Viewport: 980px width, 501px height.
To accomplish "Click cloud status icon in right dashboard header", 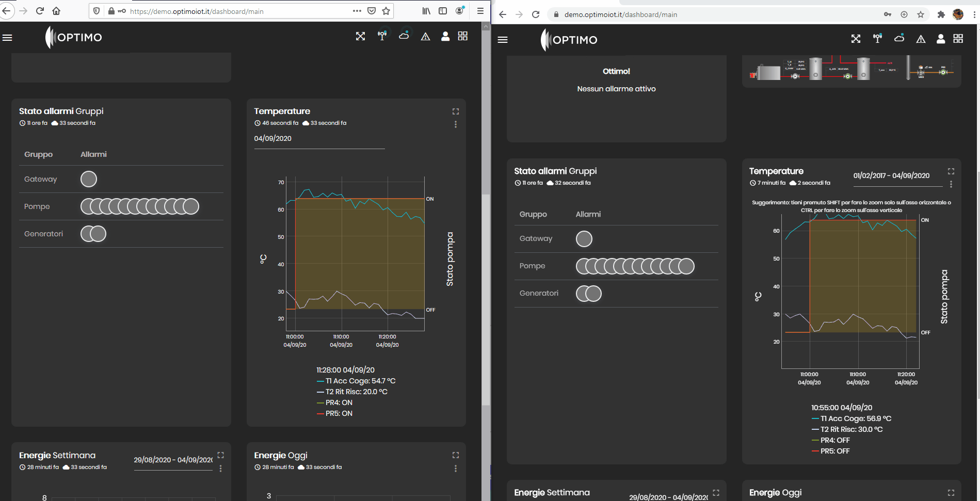I will (899, 39).
